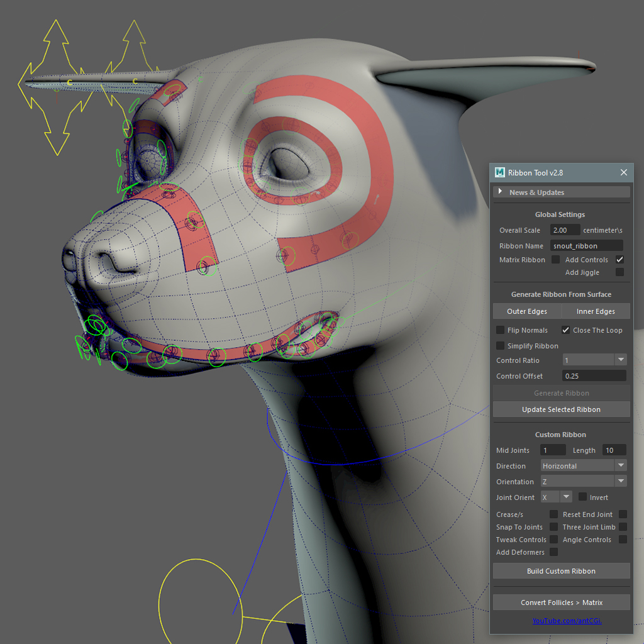The height and width of the screenshot is (644, 644).
Task: Close the Ribbon Tool v2.8 window
Action: click(x=623, y=172)
